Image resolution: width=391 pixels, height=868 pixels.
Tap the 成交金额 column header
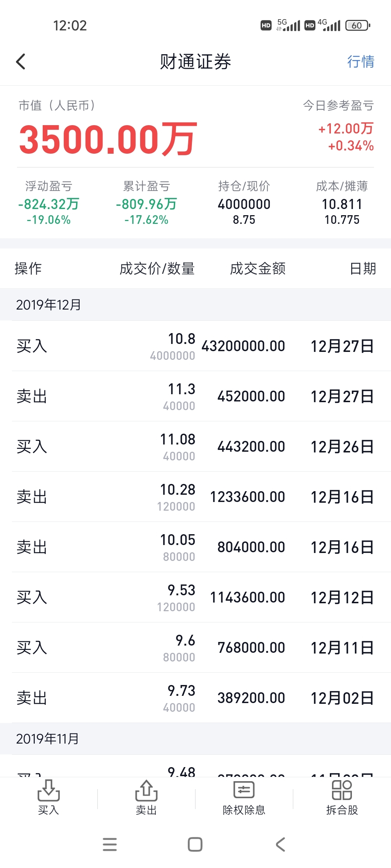(x=258, y=268)
